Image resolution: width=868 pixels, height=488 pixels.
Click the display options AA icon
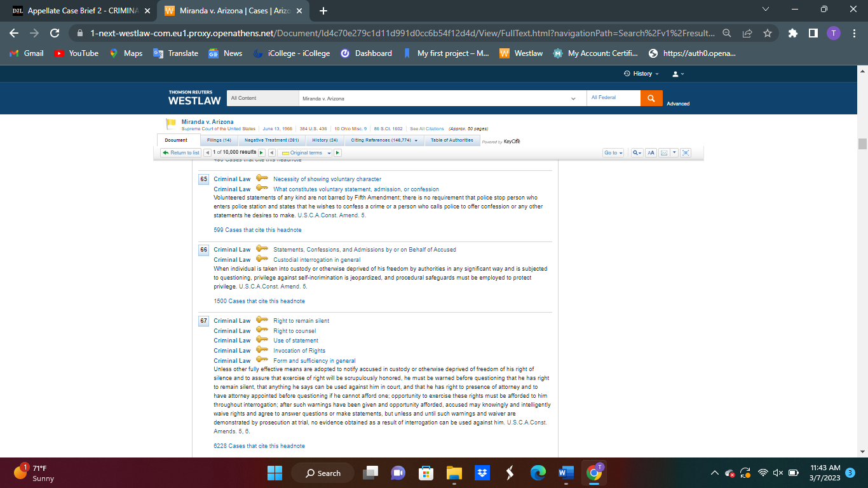pos(651,152)
